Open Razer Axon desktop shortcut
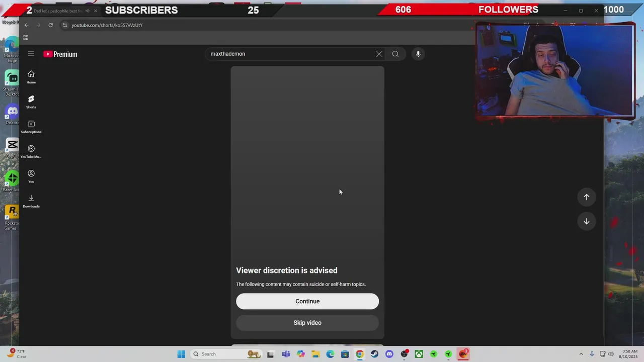The width and height of the screenshot is (644, 362). (12, 182)
